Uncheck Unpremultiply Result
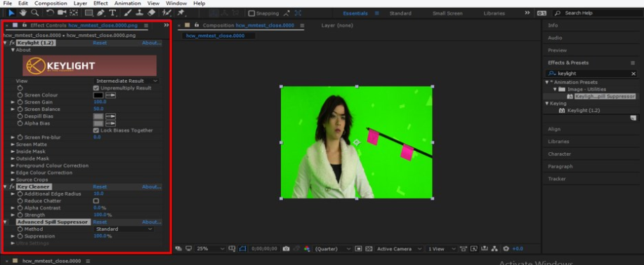The width and height of the screenshot is (644, 265). 96,88
